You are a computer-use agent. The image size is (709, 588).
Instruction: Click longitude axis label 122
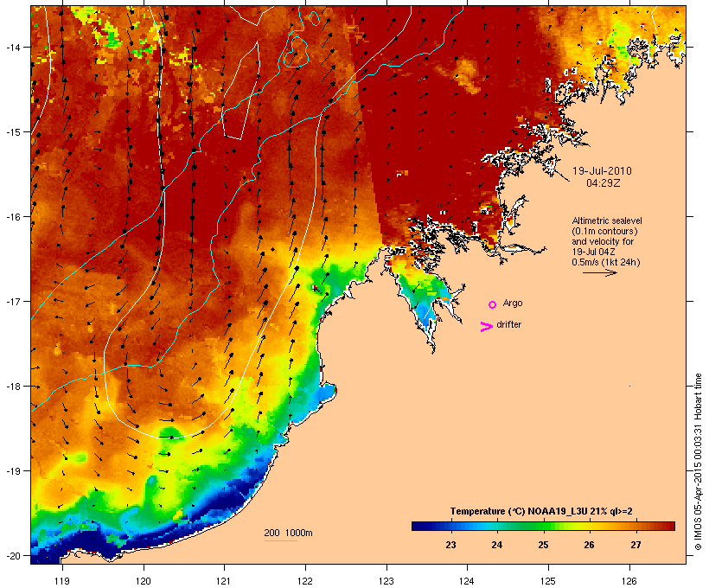305,581
